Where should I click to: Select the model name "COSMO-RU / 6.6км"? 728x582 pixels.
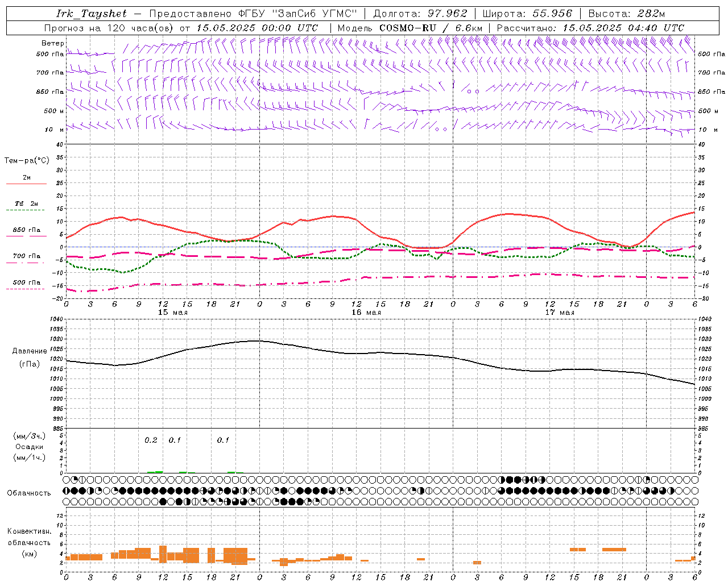(x=431, y=28)
